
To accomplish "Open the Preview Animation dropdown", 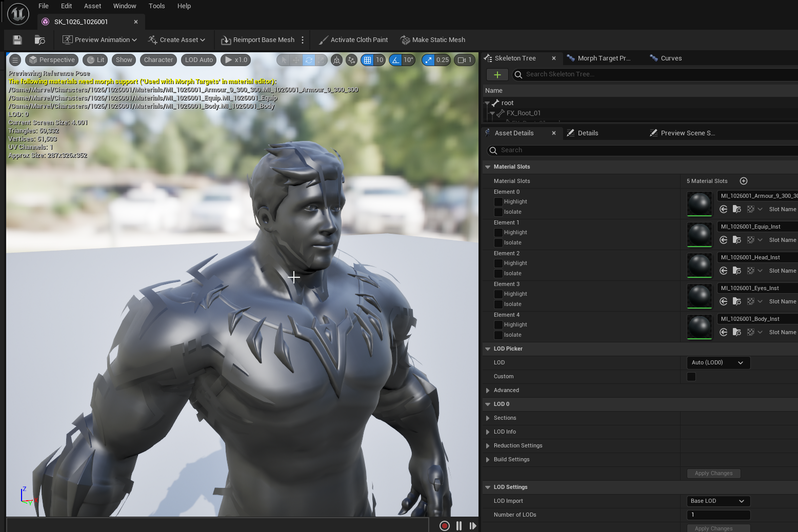I will (x=99, y=40).
